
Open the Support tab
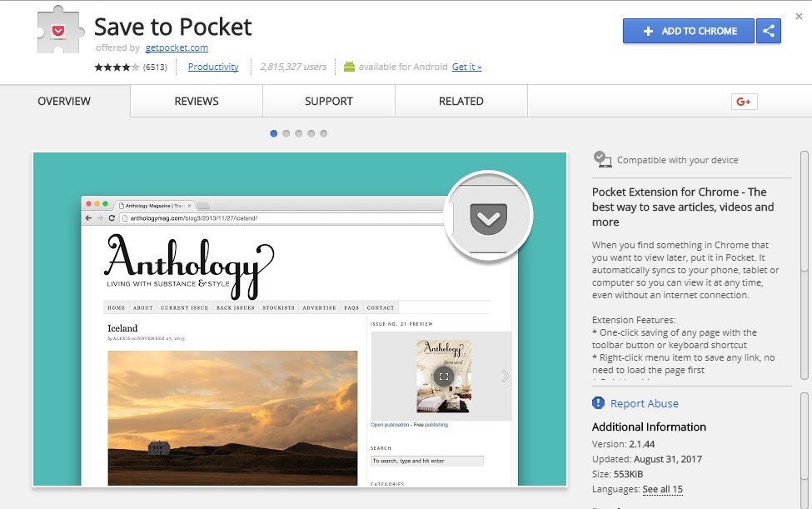pyautogui.click(x=329, y=102)
